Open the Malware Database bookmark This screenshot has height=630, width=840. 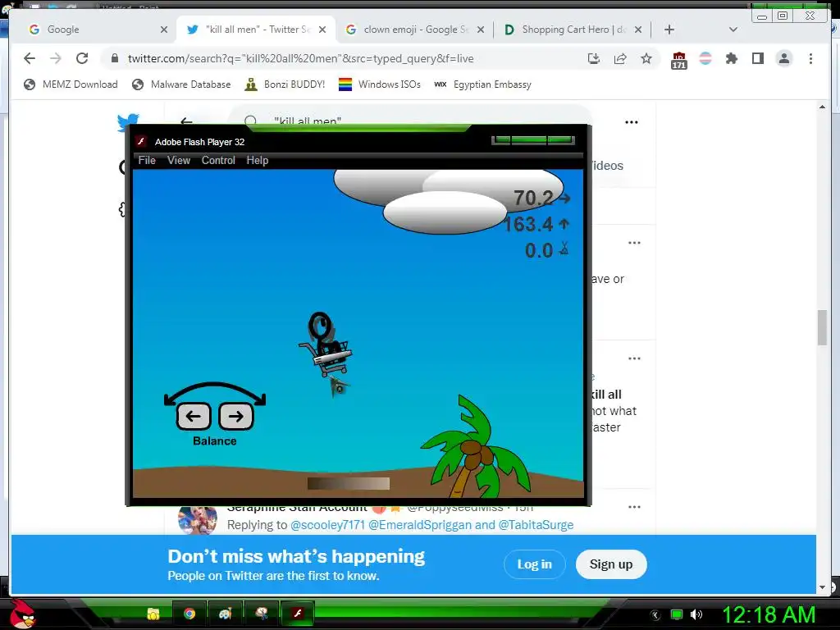click(x=181, y=84)
